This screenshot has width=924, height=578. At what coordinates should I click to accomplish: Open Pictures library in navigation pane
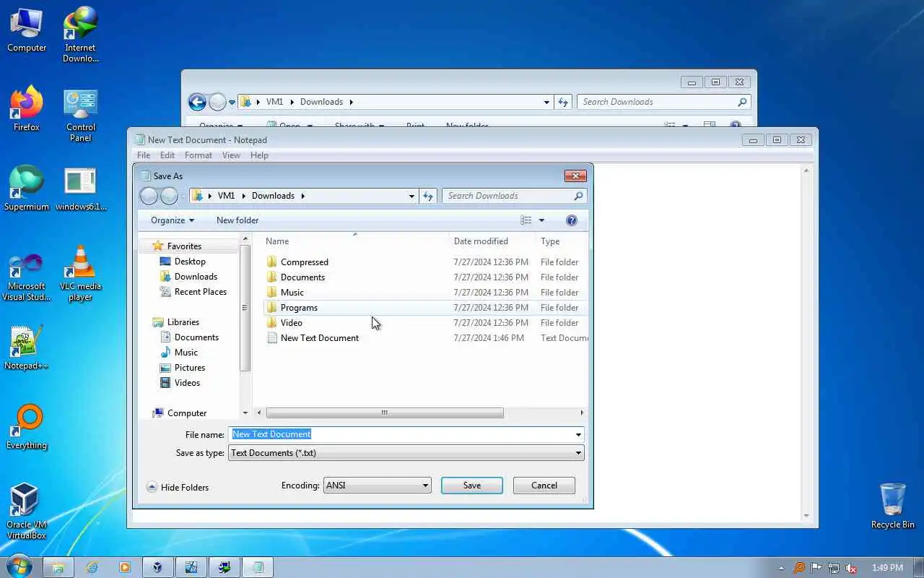pos(189,368)
